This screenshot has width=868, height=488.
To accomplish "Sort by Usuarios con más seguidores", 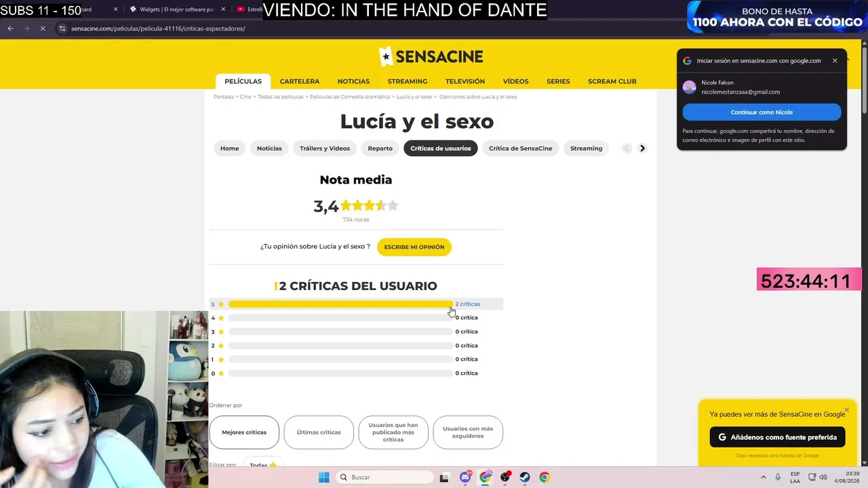I will click(x=468, y=432).
